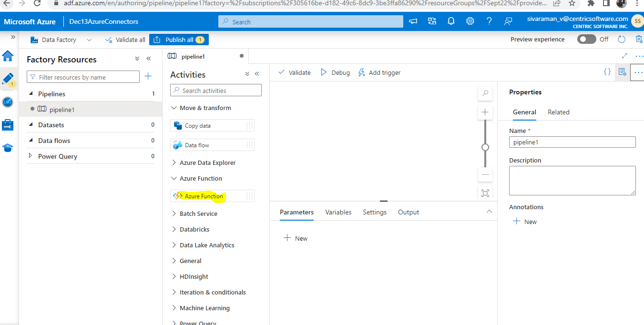The height and width of the screenshot is (325, 644).
Task: Click the canvas zoom-to-fit icon
Action: point(485,193)
